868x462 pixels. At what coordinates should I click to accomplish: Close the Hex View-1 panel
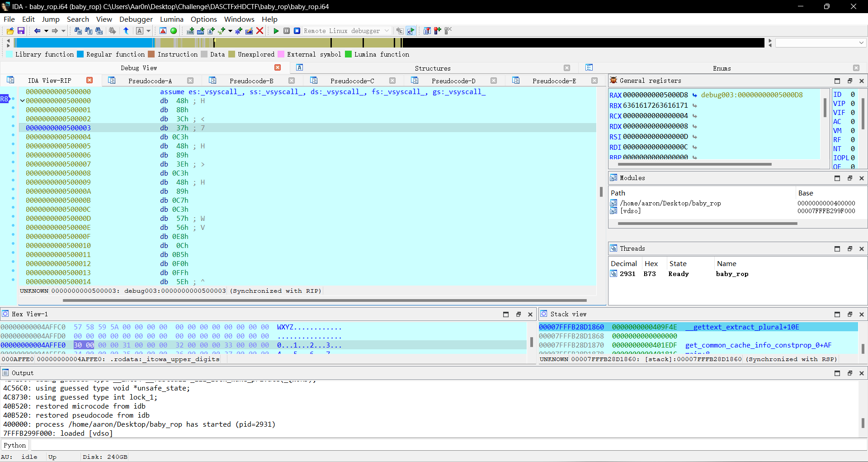530,314
